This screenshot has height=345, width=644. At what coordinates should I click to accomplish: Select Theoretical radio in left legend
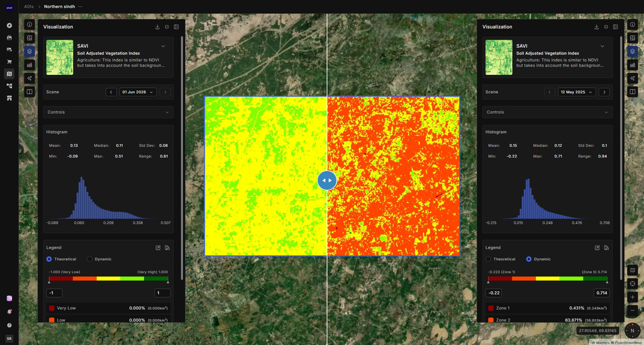pyautogui.click(x=49, y=259)
